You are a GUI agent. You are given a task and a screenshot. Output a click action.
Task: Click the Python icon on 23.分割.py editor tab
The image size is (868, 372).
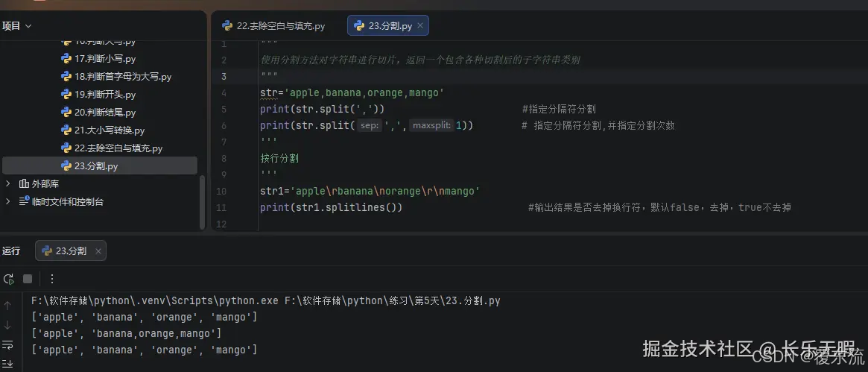358,25
